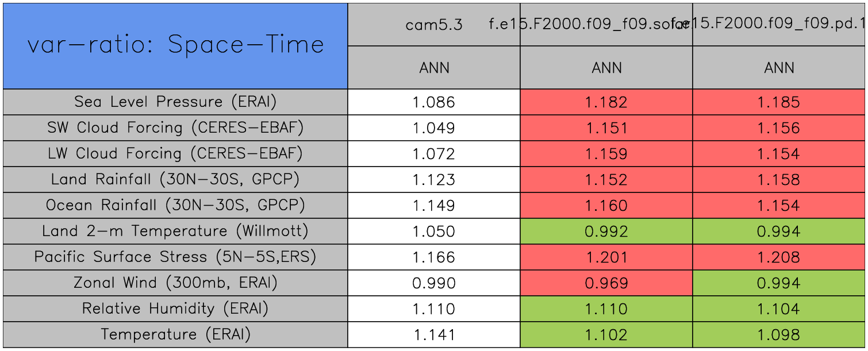The image size is (868, 351).
Task: Click the green cell showing 1.104
Action: (x=779, y=309)
